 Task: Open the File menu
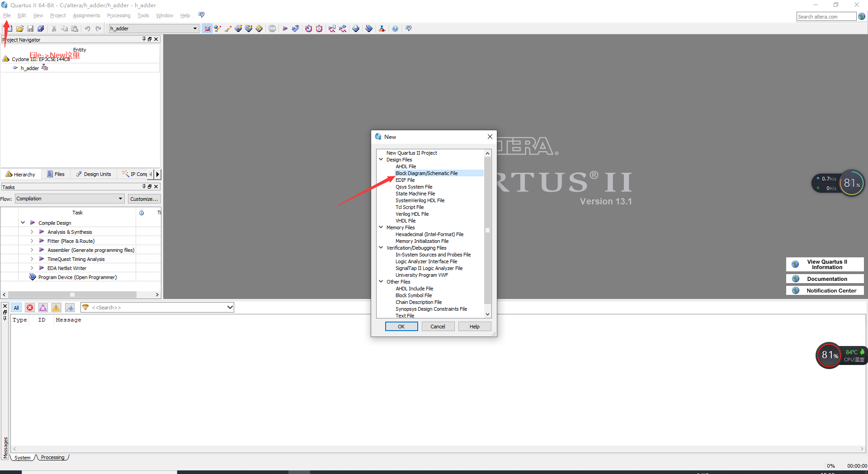tap(7, 15)
